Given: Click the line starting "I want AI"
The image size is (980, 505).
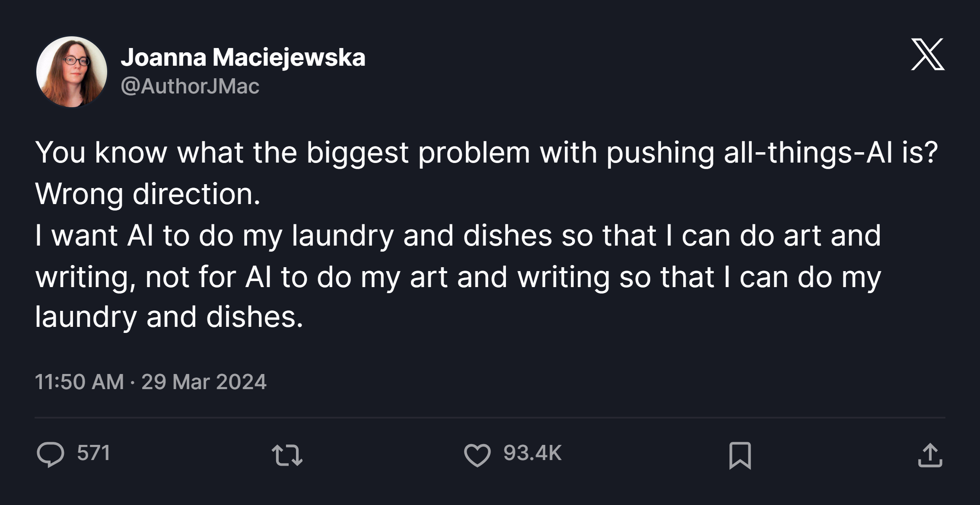Looking at the screenshot, I should 458,235.
